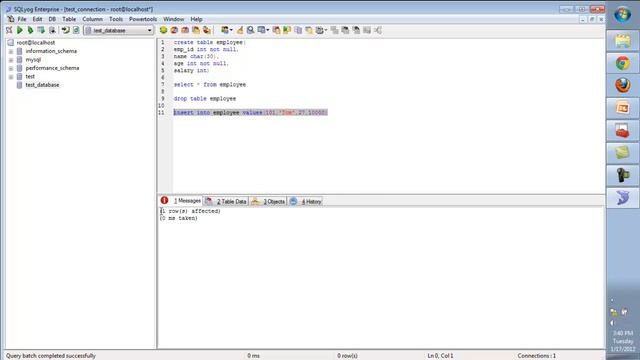The width and height of the screenshot is (640, 360).
Task: Open the Window menu
Action: pos(173,19)
